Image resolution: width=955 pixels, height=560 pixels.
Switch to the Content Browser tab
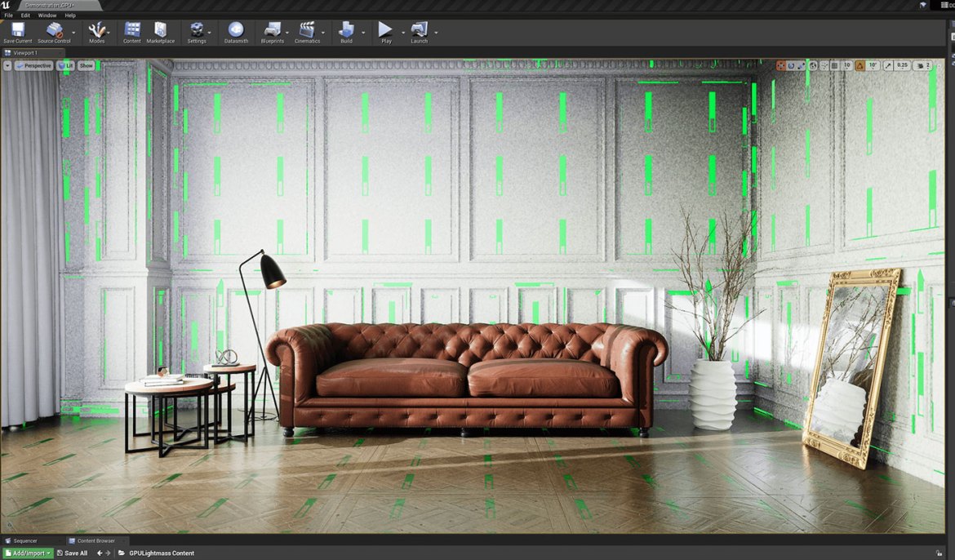pos(95,540)
